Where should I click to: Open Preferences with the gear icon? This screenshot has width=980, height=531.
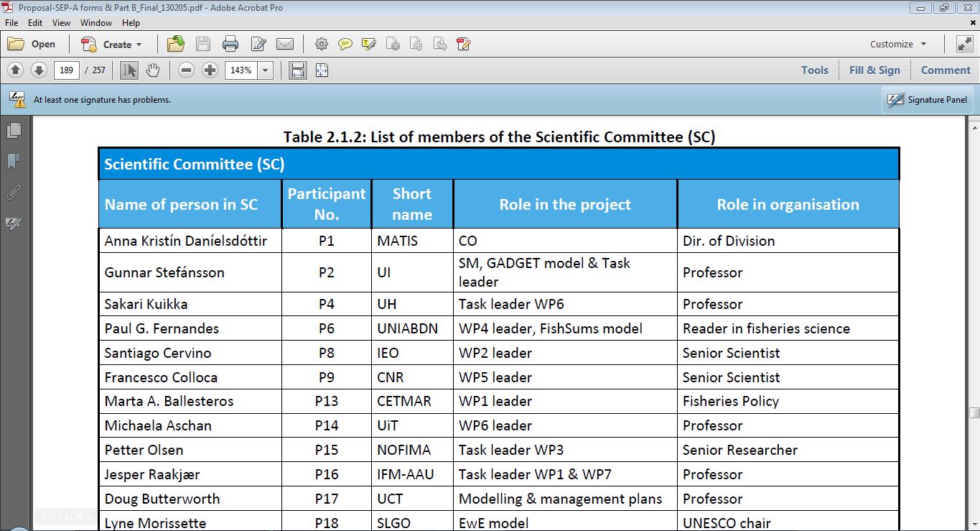[321, 44]
